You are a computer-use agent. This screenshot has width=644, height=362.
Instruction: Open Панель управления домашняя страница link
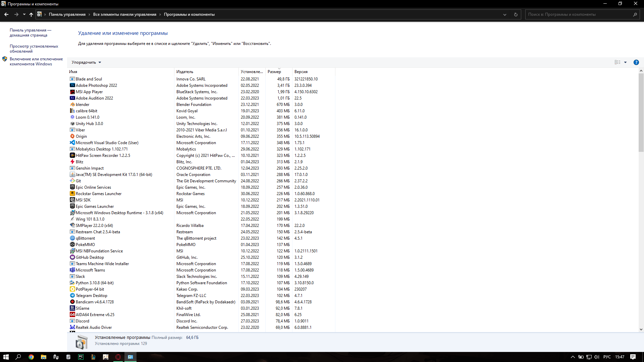30,33
